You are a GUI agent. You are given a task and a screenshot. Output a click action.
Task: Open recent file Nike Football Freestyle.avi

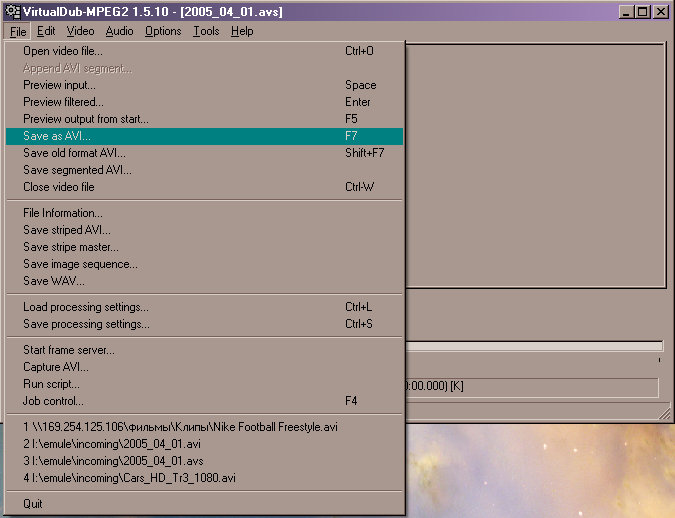[180, 426]
